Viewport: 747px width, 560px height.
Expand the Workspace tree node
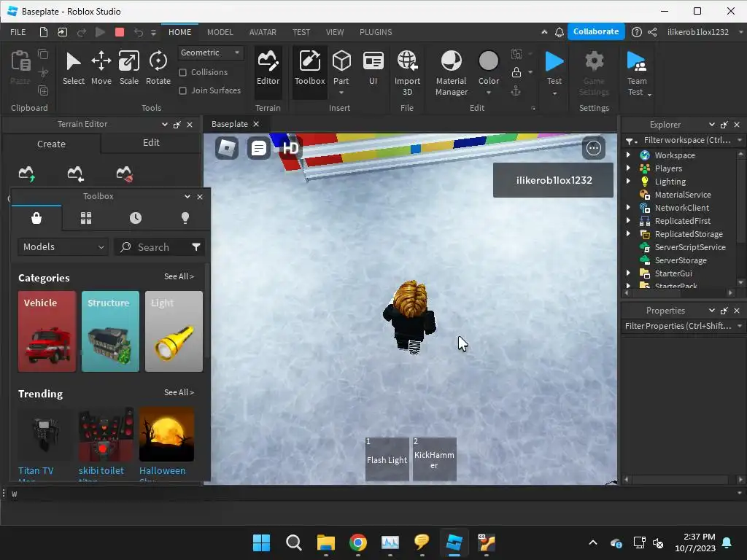628,155
